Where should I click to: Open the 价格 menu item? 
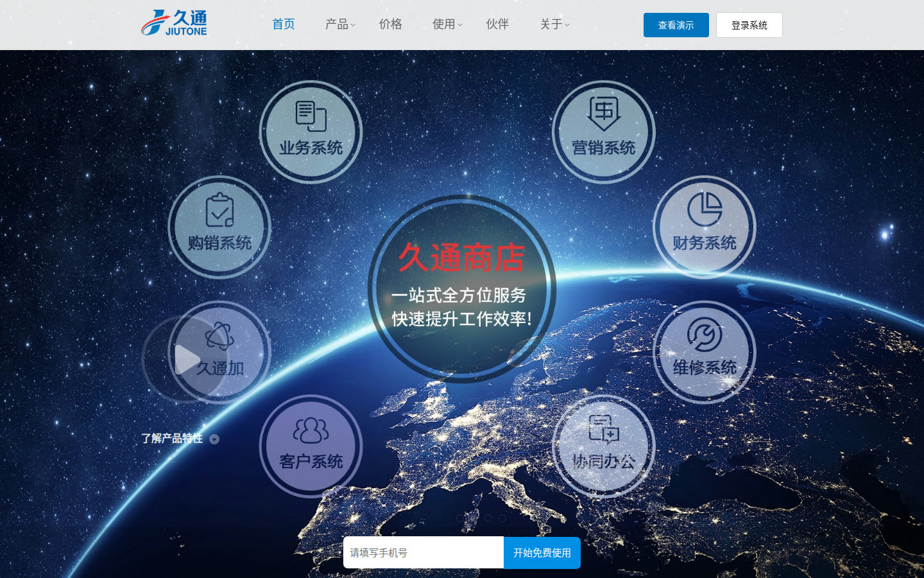[390, 24]
